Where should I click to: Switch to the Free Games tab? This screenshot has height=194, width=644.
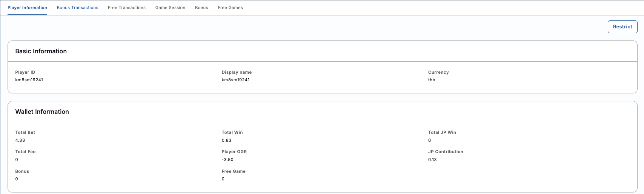230,8
